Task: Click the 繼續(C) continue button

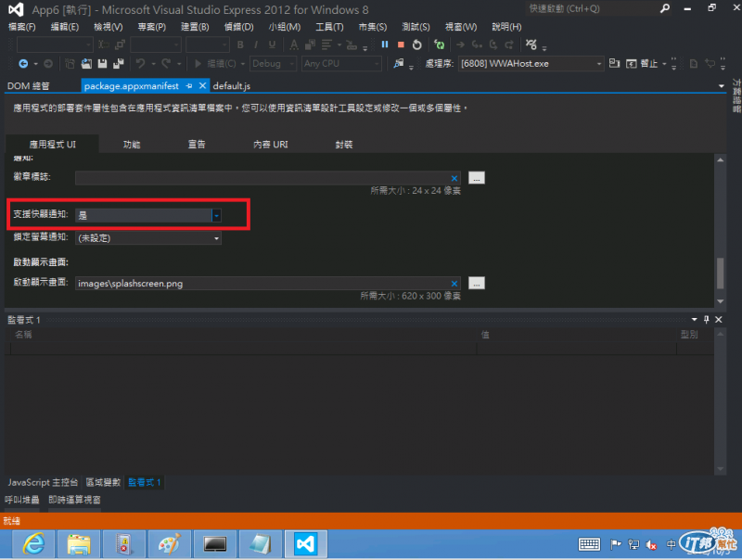Action: click(216, 63)
